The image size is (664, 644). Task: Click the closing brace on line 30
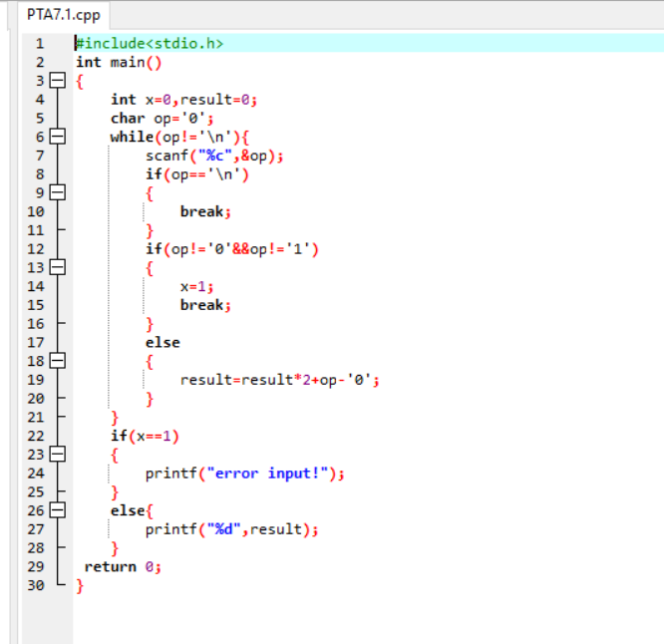(x=80, y=586)
